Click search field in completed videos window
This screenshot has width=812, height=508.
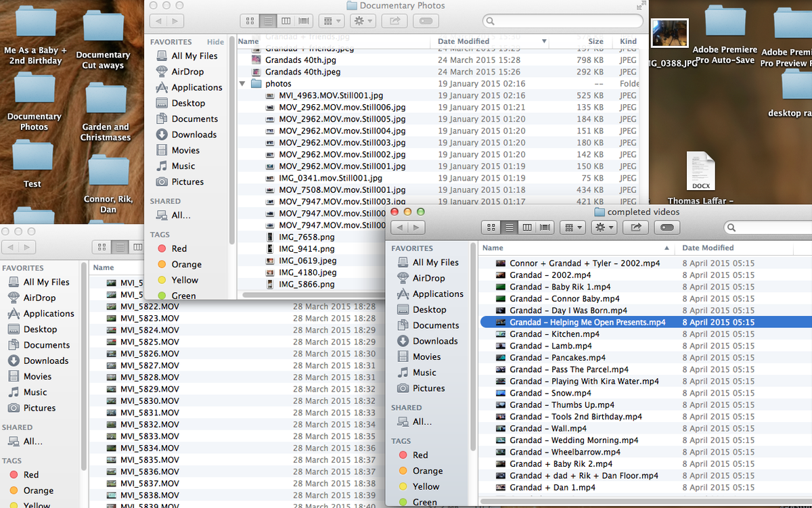click(767, 227)
